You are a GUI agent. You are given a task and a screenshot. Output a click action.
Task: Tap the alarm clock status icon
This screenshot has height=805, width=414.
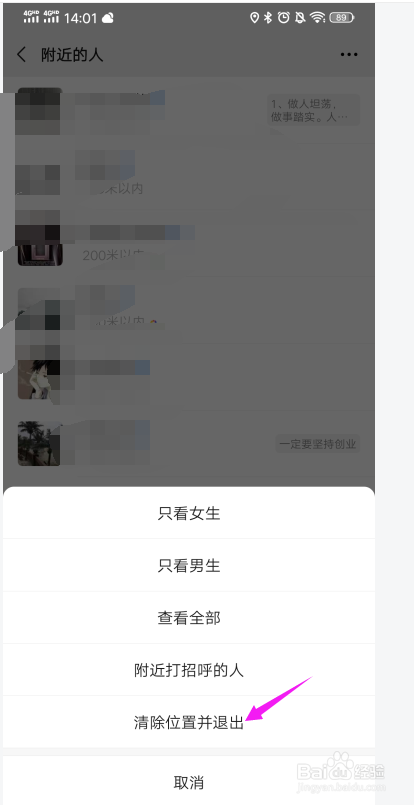pyautogui.click(x=284, y=18)
